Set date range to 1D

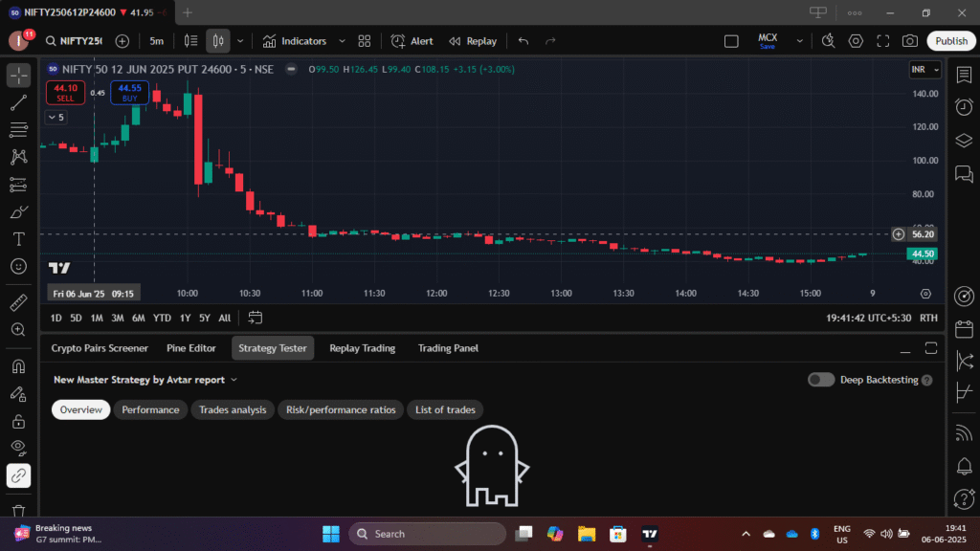(x=56, y=318)
